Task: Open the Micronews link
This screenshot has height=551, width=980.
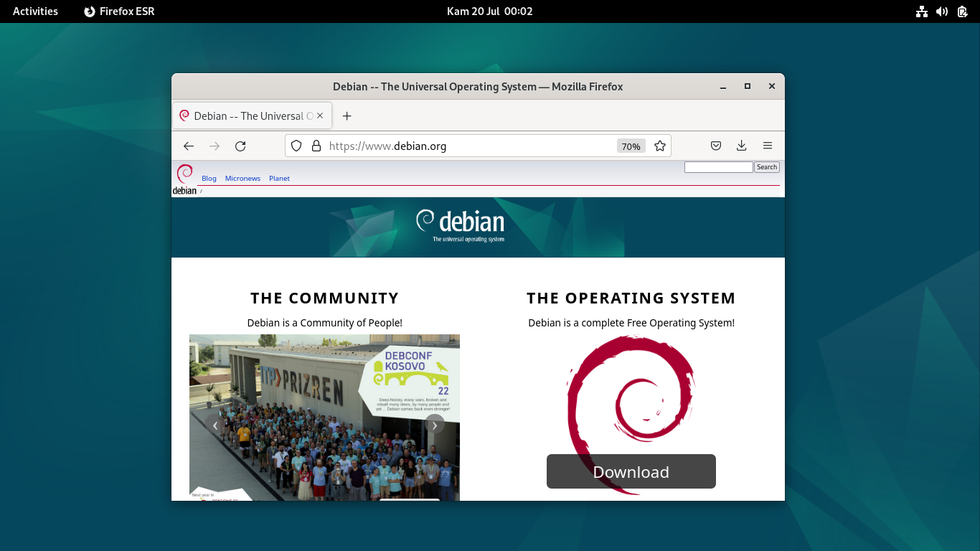Action: tap(242, 178)
